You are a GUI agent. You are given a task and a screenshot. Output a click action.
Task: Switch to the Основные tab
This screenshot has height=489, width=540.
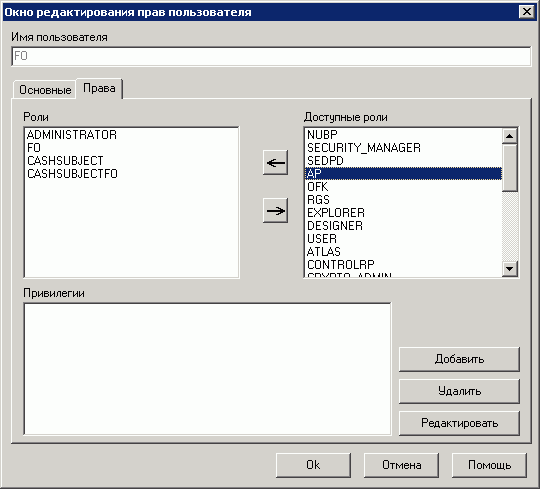45,90
